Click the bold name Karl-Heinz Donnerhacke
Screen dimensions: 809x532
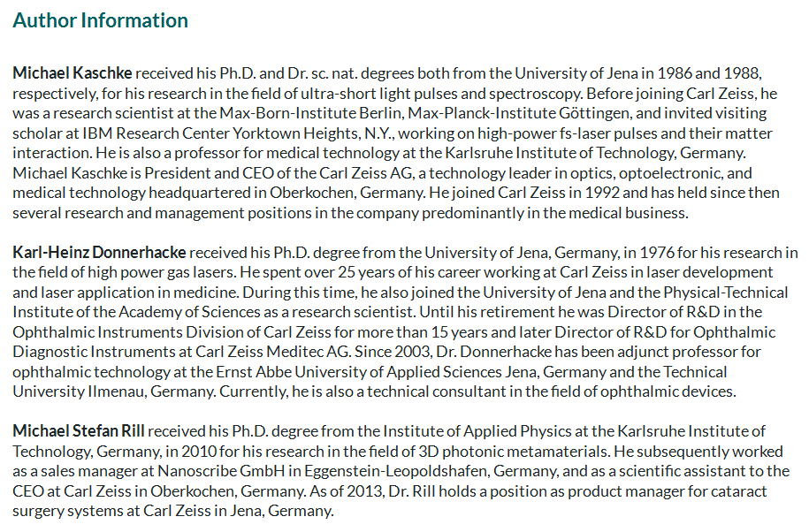(x=99, y=253)
